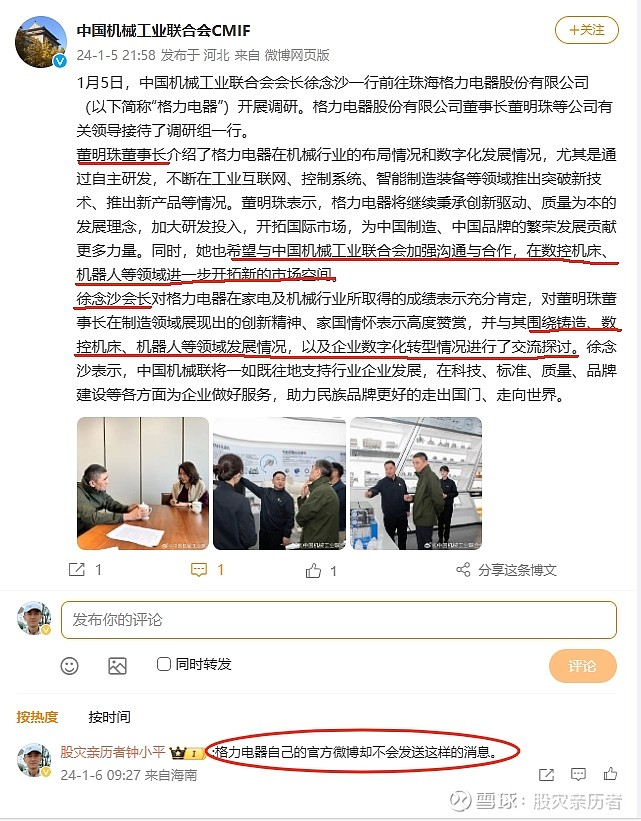641x821 pixels.
Task: Click the share icon beside 分享这条博文
Action: pyautogui.click(x=463, y=570)
